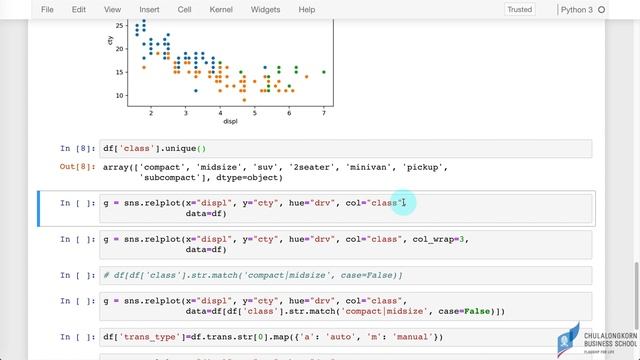Open the View menu
Image resolution: width=640 pixels, height=360 pixels.
click(112, 9)
